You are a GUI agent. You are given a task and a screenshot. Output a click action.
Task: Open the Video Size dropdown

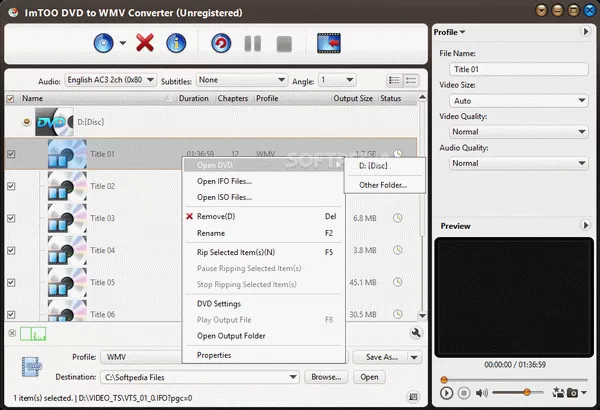pyautogui.click(x=518, y=101)
